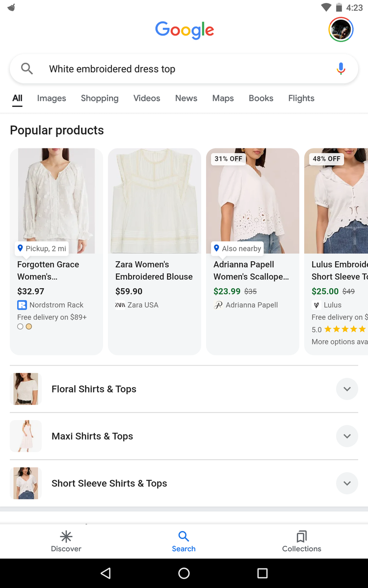This screenshot has height=588, width=368.
Task: Open the Collections bookmark icon
Action: pos(301,536)
